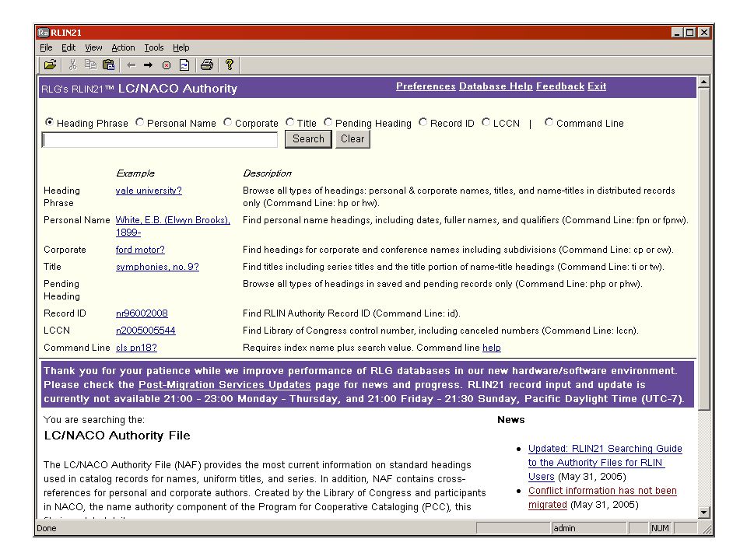
Task: Click the Paste clipboard toolbar icon
Action: 109,65
